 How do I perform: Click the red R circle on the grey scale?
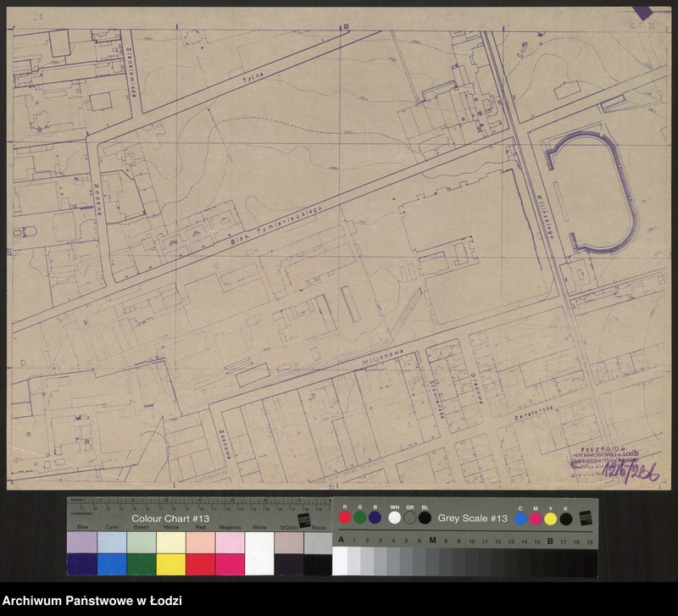pos(345,518)
